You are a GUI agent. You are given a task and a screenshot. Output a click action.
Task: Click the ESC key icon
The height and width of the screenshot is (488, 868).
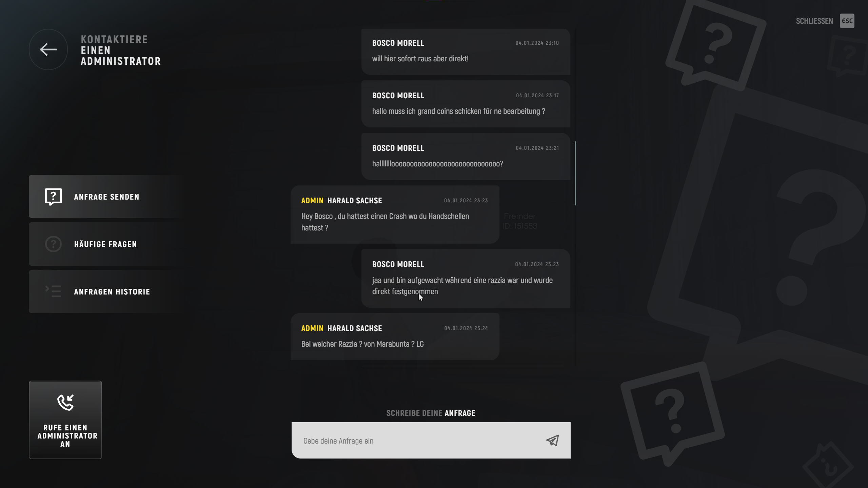pos(847,21)
